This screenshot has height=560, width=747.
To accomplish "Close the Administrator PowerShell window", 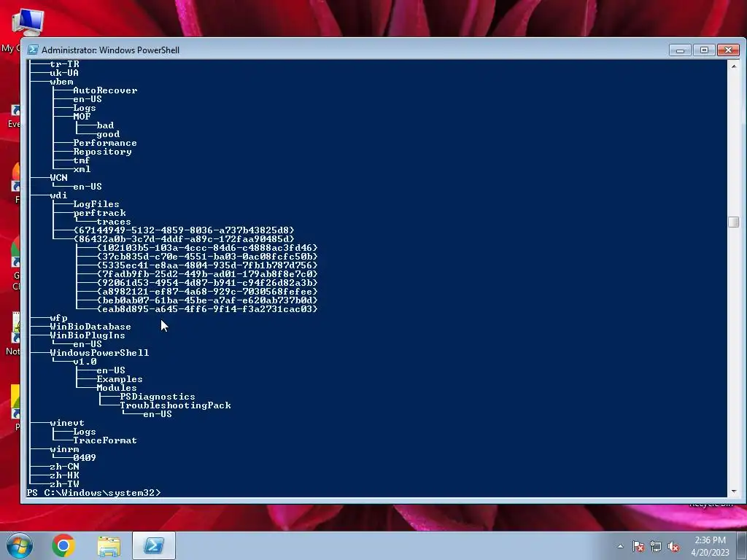I will (729, 50).
